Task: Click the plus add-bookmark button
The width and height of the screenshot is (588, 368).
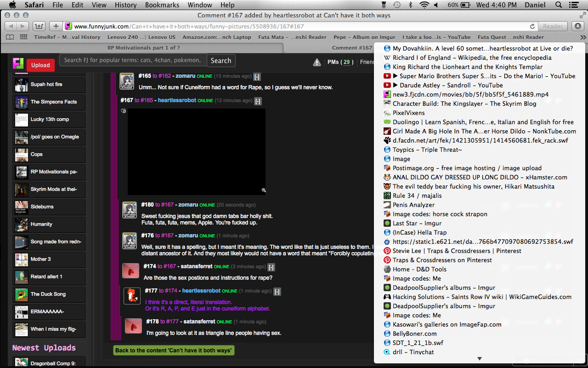Action: (56, 26)
